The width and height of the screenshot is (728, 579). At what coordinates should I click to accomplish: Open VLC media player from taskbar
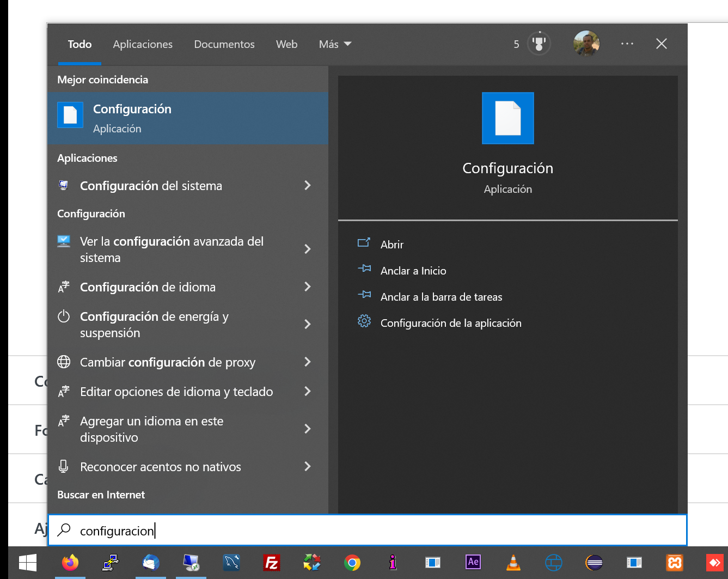[x=513, y=562]
